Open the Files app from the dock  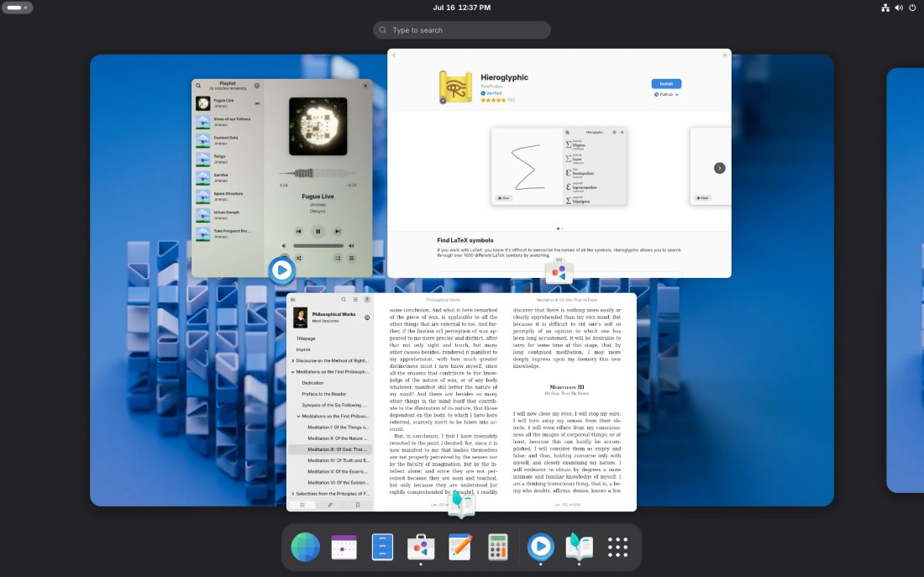point(382,547)
